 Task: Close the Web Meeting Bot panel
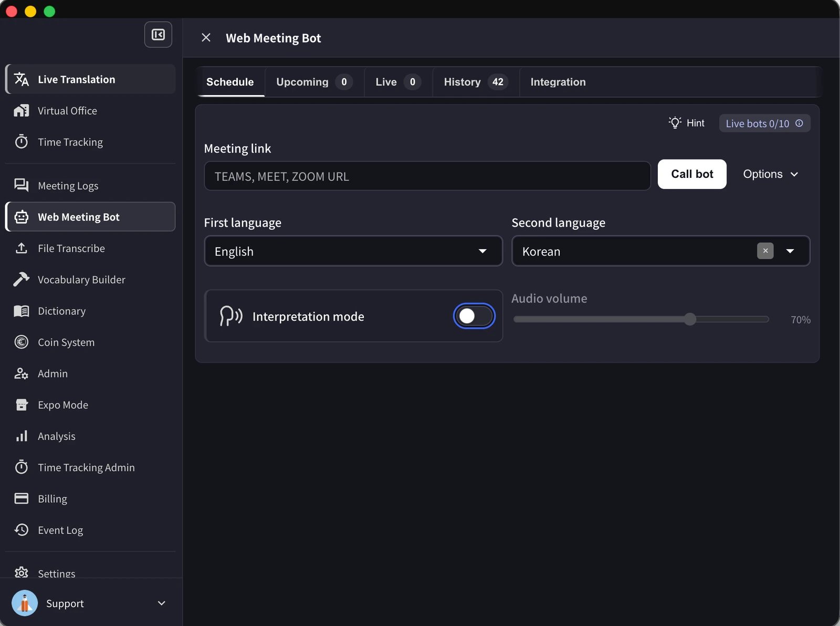coord(206,38)
